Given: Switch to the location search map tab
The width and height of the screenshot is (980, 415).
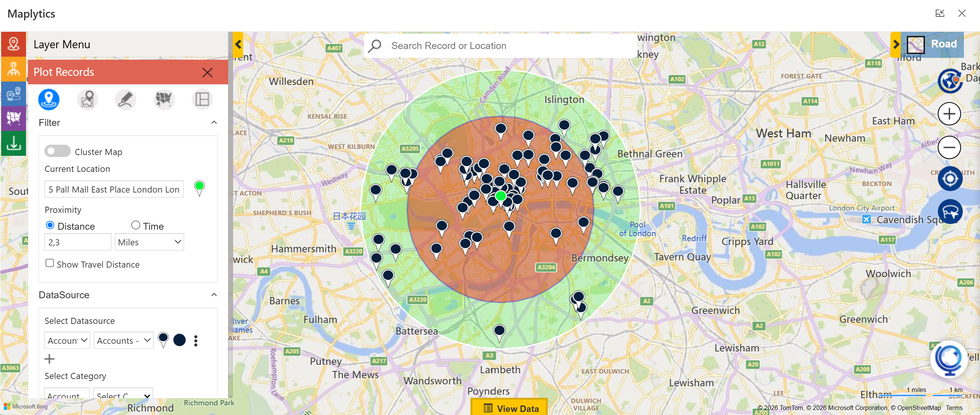Looking at the screenshot, I should click(x=87, y=100).
